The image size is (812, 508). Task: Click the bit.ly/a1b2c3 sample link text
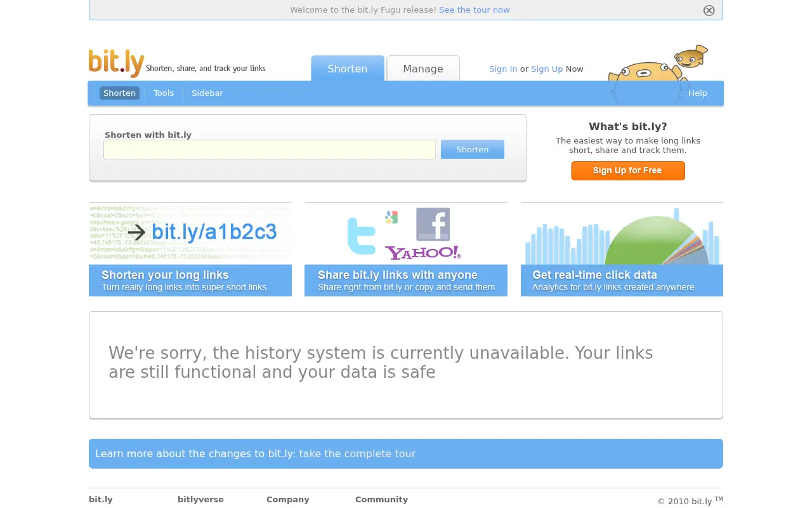(x=214, y=232)
